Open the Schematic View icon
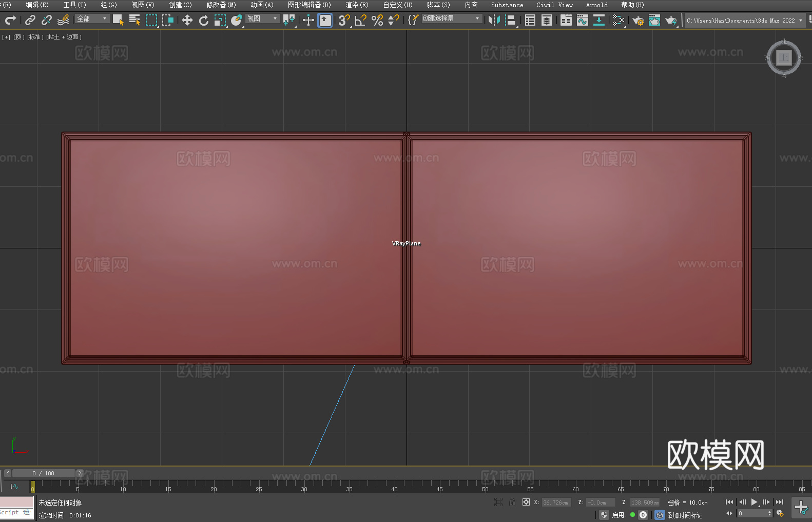 pyautogui.click(x=618, y=20)
